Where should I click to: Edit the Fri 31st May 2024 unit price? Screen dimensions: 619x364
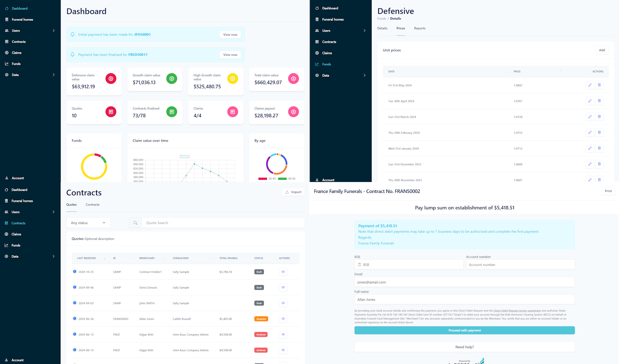(x=590, y=85)
